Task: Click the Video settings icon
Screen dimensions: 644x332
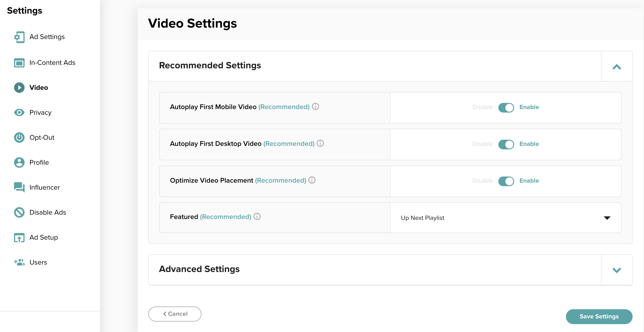Action: (19, 88)
